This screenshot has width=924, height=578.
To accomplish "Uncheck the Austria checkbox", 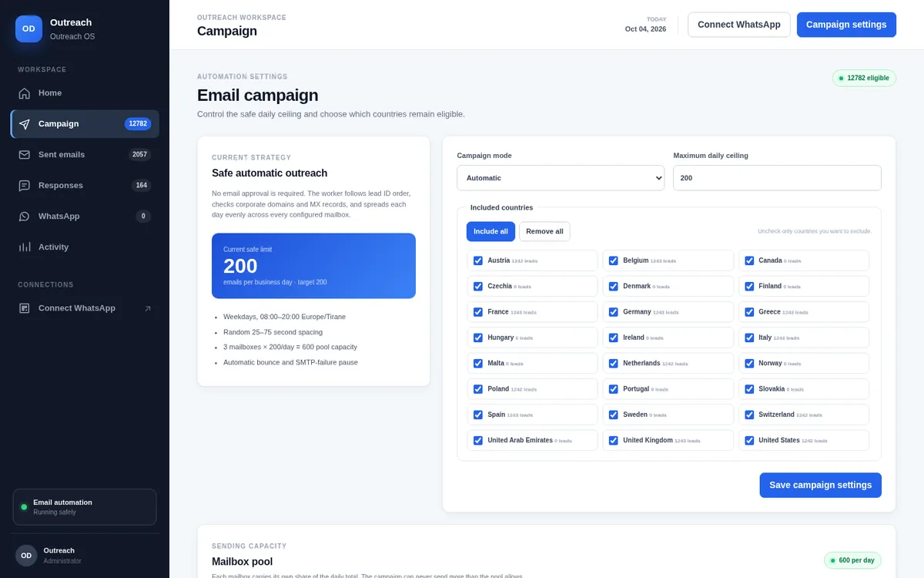I will click(x=478, y=260).
